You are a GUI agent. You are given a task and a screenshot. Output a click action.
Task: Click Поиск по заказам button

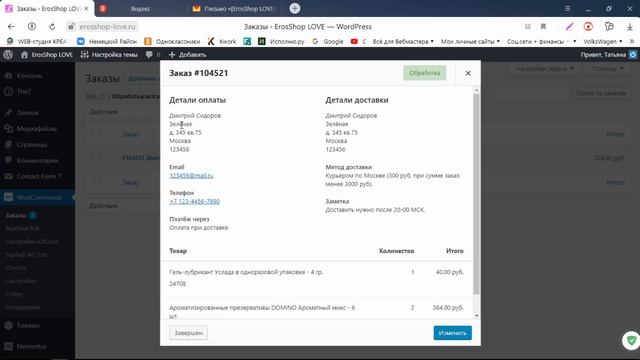pos(601,93)
